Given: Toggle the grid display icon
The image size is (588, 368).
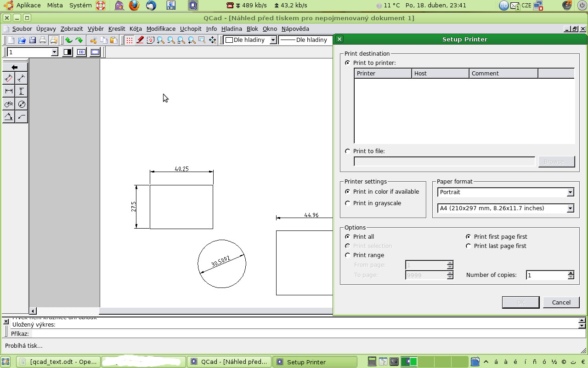Looking at the screenshot, I should 129,40.
